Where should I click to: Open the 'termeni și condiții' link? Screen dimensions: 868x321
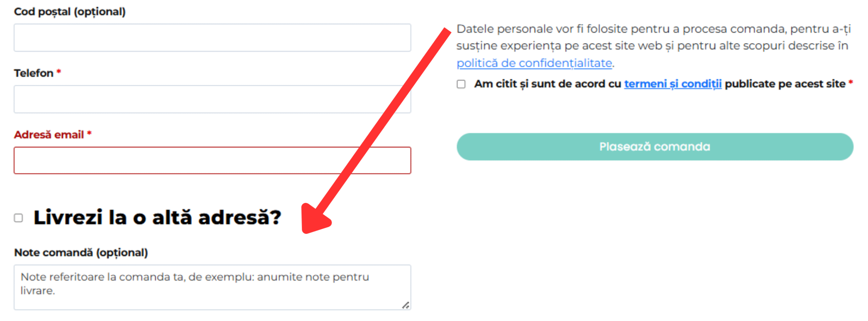[673, 84]
